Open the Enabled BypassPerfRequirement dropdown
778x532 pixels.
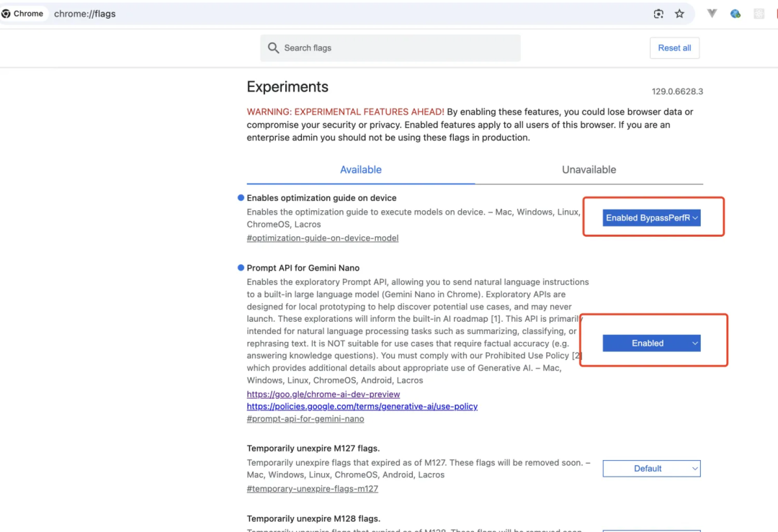tap(651, 218)
